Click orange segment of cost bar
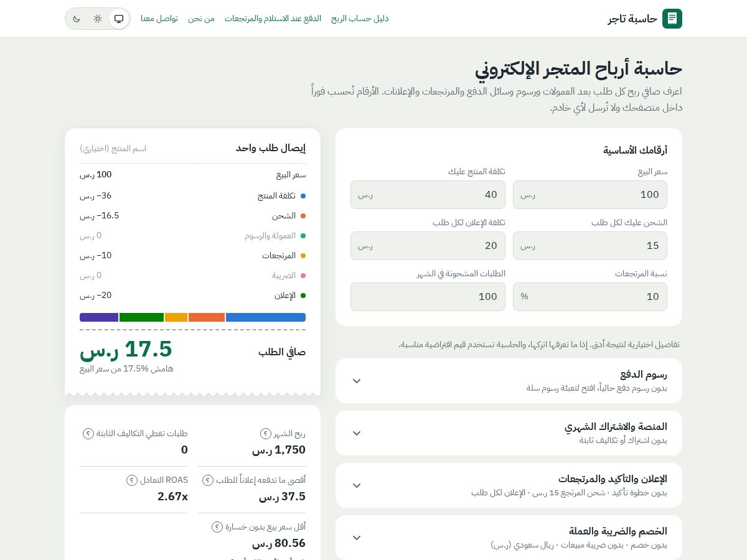 207,317
